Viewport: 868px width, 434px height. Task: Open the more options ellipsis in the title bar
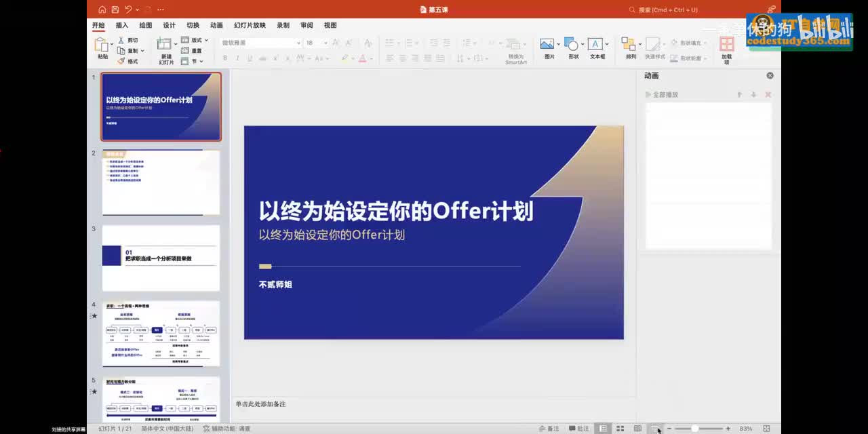[x=160, y=9]
